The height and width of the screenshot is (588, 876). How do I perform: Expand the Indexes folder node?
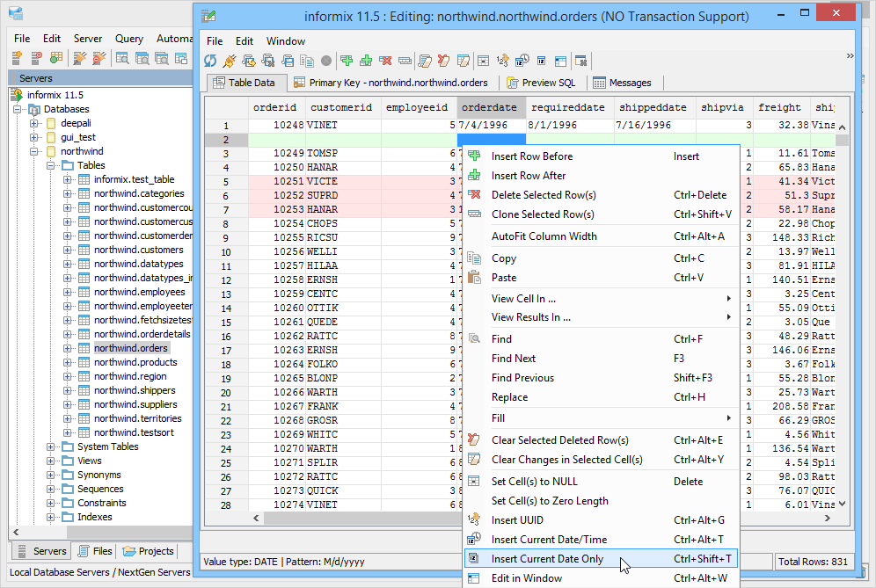[x=51, y=517]
